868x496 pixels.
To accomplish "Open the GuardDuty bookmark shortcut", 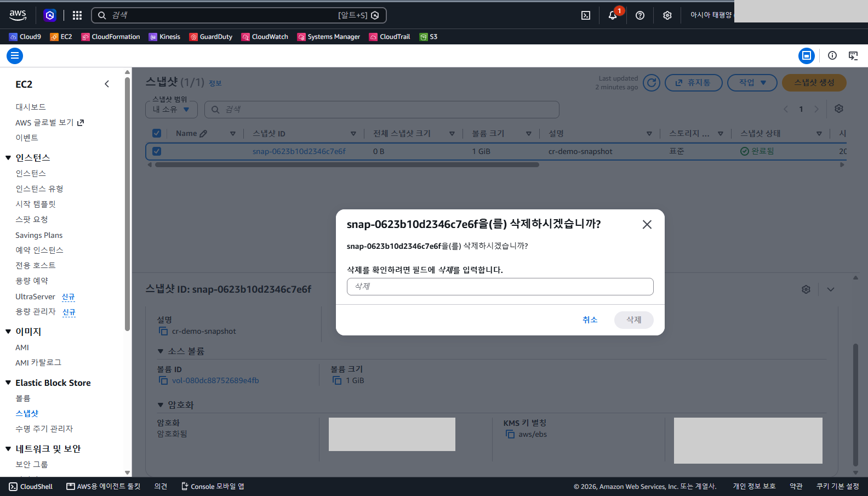I will click(211, 37).
